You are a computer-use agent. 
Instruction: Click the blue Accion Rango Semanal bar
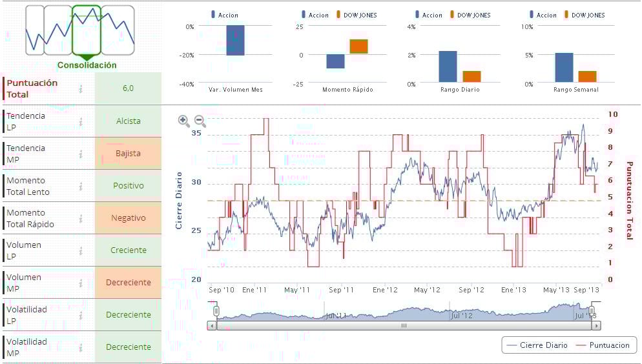point(564,68)
